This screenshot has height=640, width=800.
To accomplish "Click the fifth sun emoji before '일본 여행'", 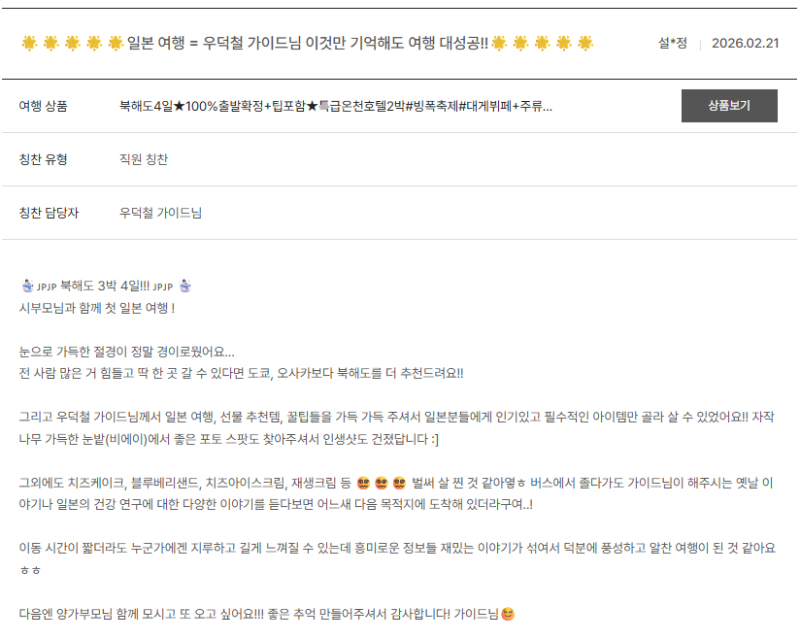I will (x=115, y=43).
